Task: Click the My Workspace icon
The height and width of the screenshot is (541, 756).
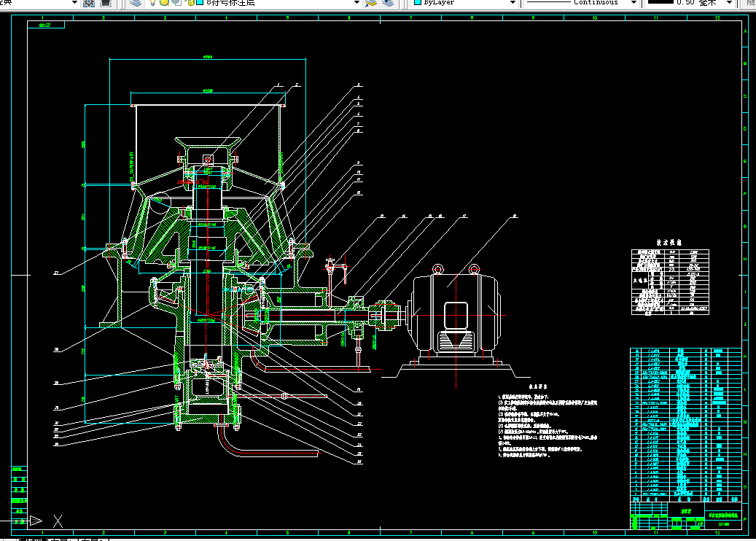Action: [106, 3]
